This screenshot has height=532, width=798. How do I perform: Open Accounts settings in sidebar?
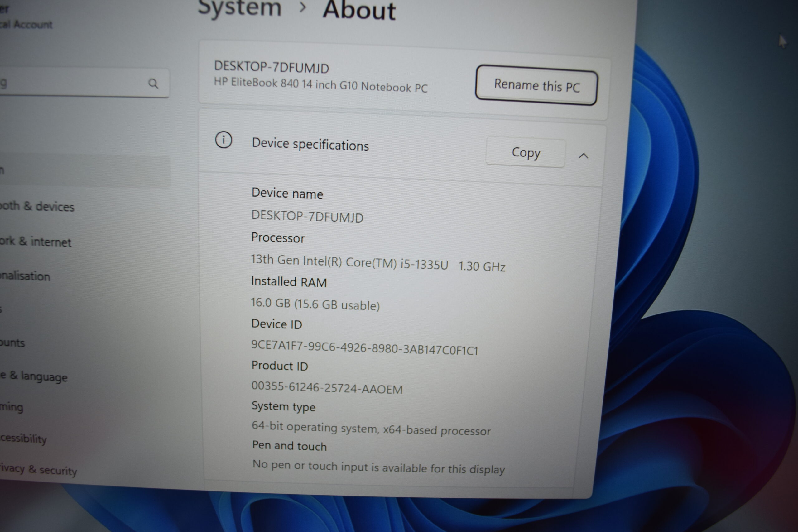[x=12, y=343]
